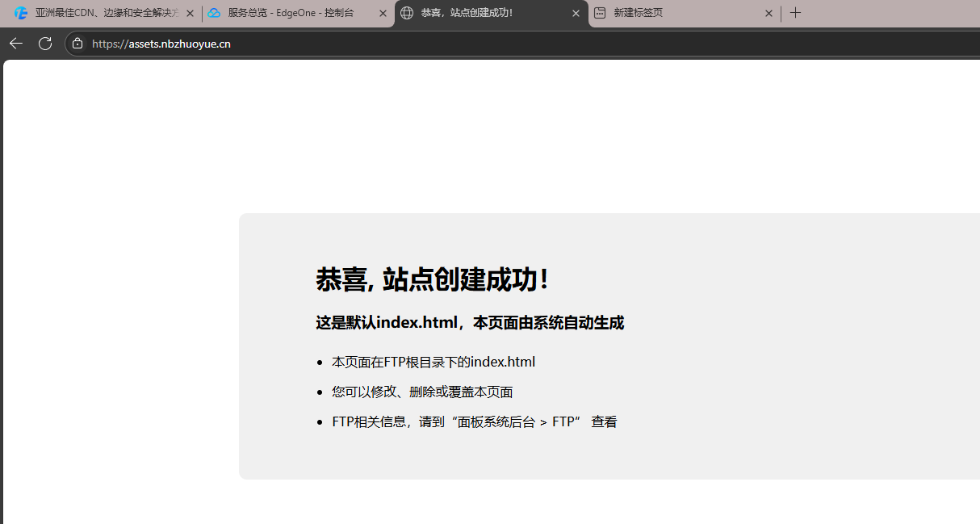980x524 pixels.
Task: Close the 服务总览 EdgeOne tab
Action: click(383, 13)
